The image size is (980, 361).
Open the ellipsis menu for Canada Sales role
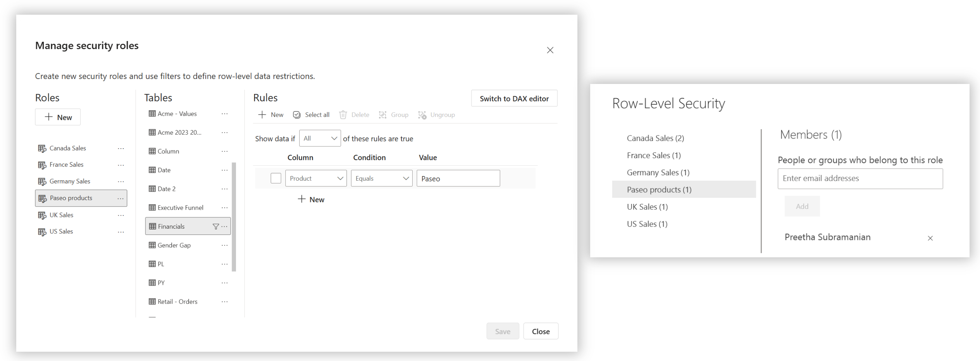pyautogui.click(x=121, y=149)
